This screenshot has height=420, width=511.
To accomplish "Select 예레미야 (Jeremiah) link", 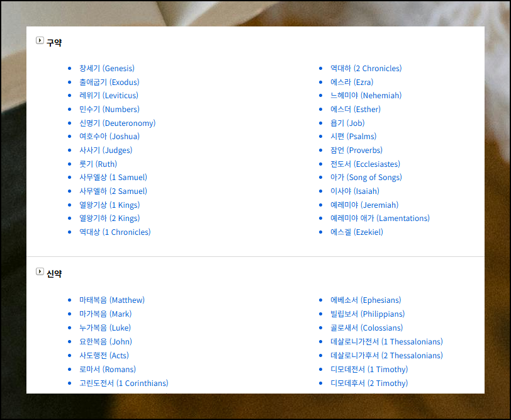I will [x=364, y=205].
